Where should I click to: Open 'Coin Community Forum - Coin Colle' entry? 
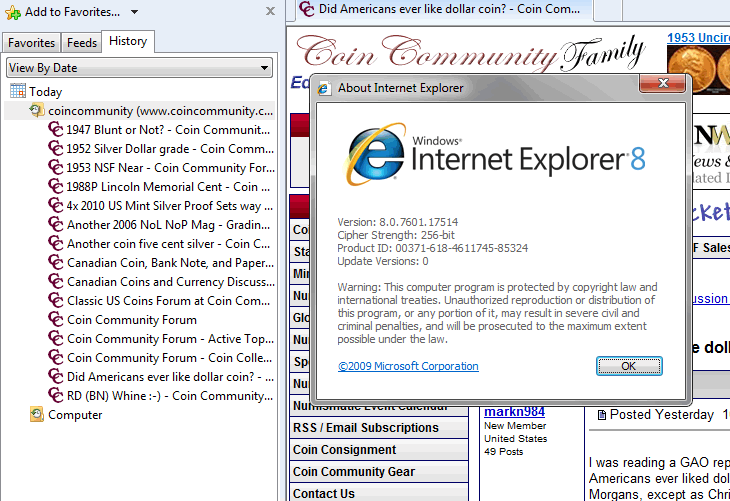coord(169,358)
